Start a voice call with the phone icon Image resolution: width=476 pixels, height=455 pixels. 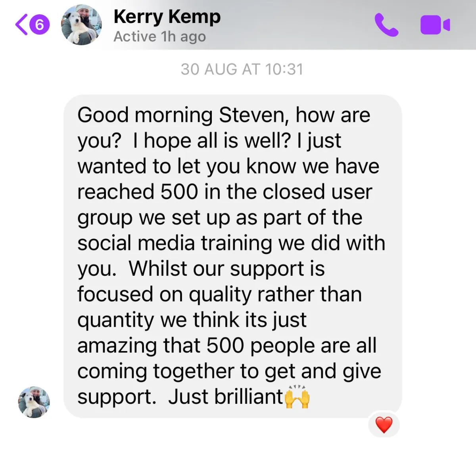coord(386,25)
